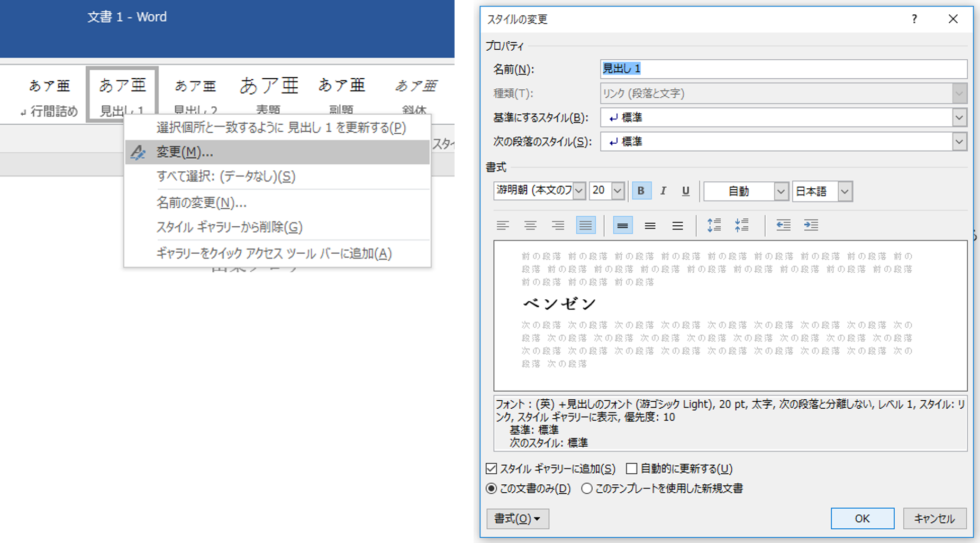Toggle Italic formatting button

[x=663, y=191]
